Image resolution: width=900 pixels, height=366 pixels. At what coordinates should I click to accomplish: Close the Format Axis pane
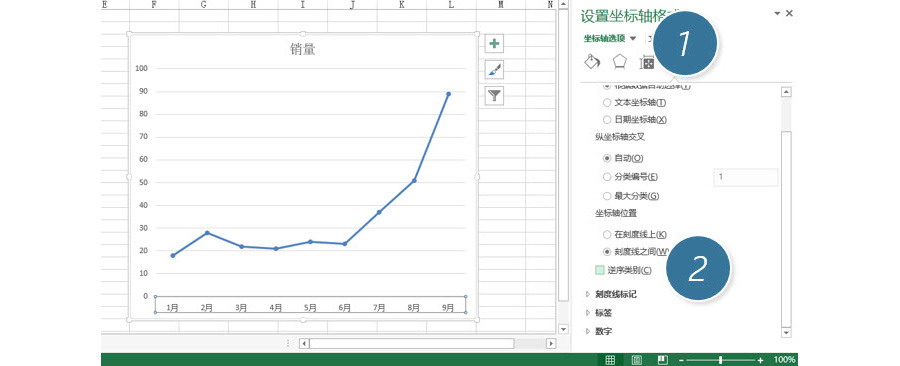[x=789, y=13]
